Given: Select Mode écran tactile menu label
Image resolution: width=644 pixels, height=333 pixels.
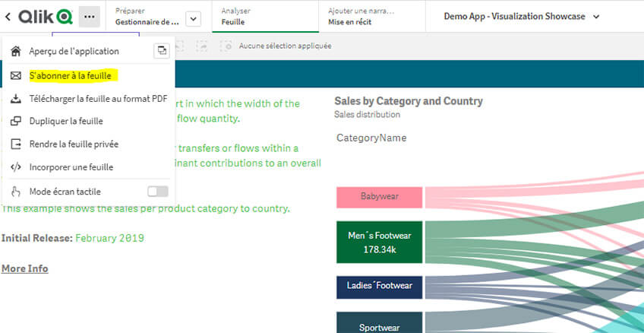Looking at the screenshot, I should (65, 192).
